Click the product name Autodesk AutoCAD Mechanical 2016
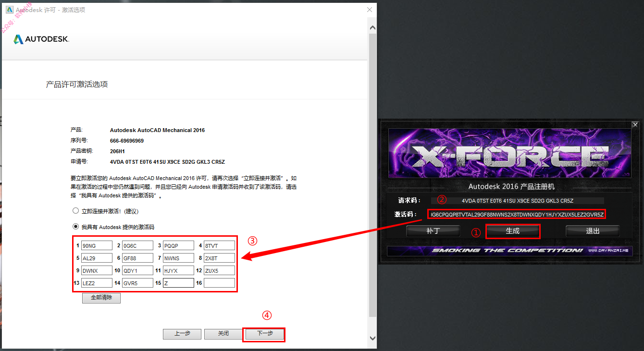Screen dimensions: 644x351 158,130
